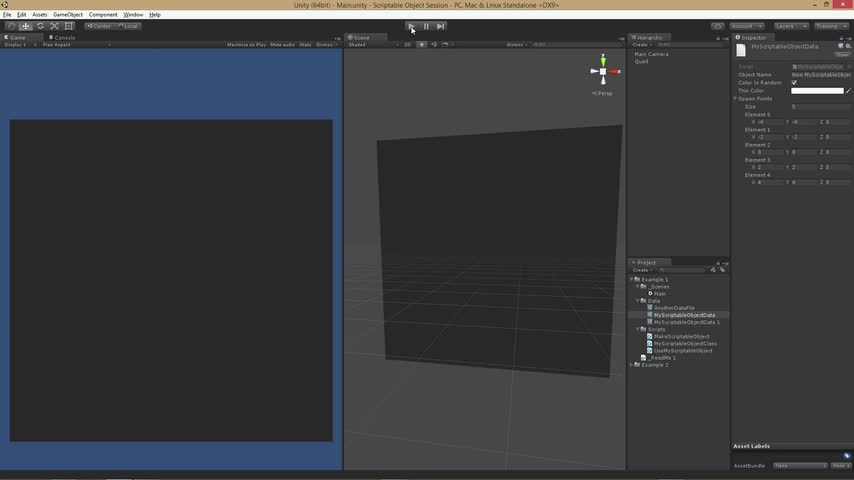This screenshot has height=480, width=854.
Task: Collapse the Spawn Points array
Action: pos(736,99)
